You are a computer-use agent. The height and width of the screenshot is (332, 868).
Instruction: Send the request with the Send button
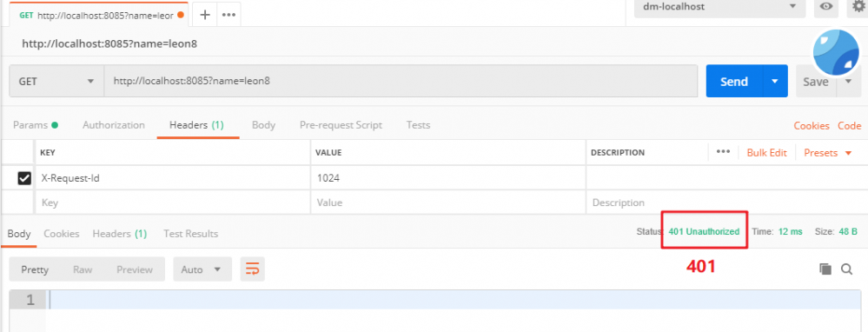coord(734,82)
